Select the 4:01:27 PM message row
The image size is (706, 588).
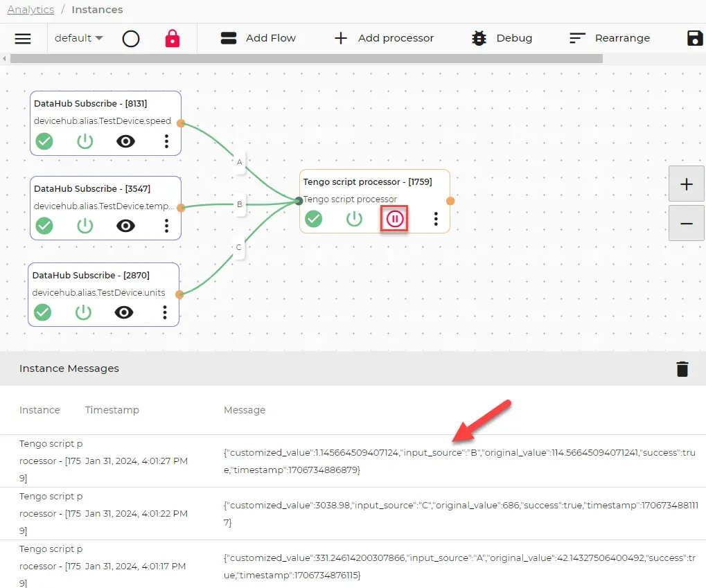(353, 461)
